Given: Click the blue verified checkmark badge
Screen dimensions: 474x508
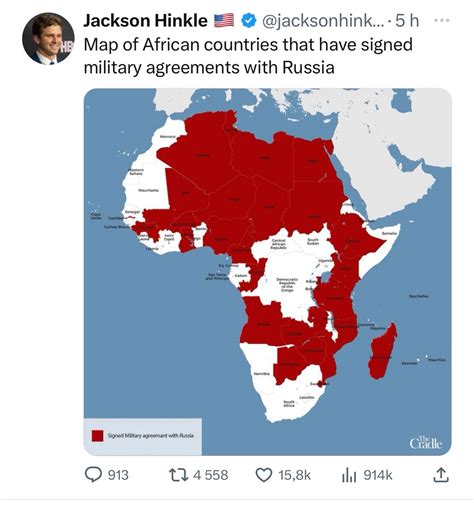Looking at the screenshot, I should [248, 21].
